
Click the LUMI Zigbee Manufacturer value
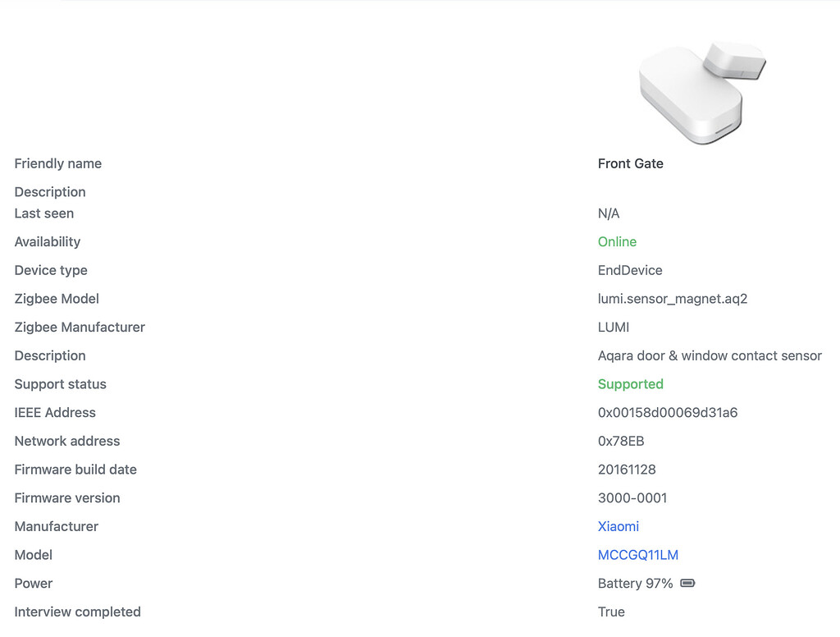[x=613, y=327]
